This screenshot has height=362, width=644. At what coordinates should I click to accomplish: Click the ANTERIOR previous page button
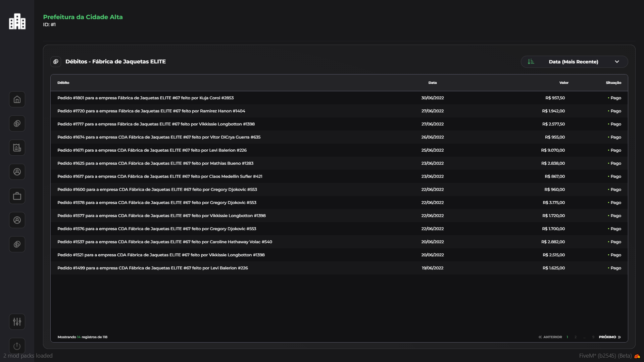click(550, 337)
